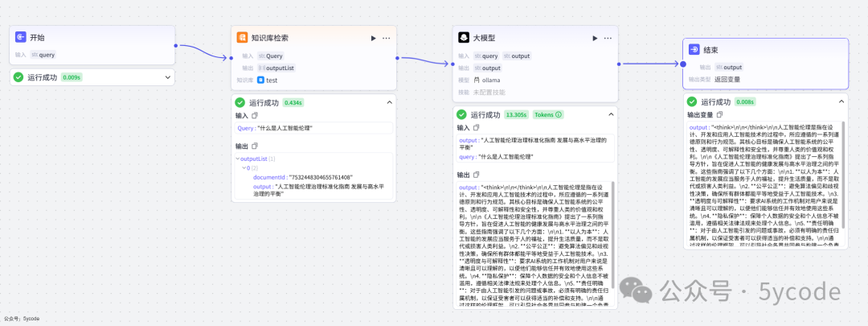Click the 大模型 输入 str.output tag
The image size is (868, 326).
coord(517,56)
